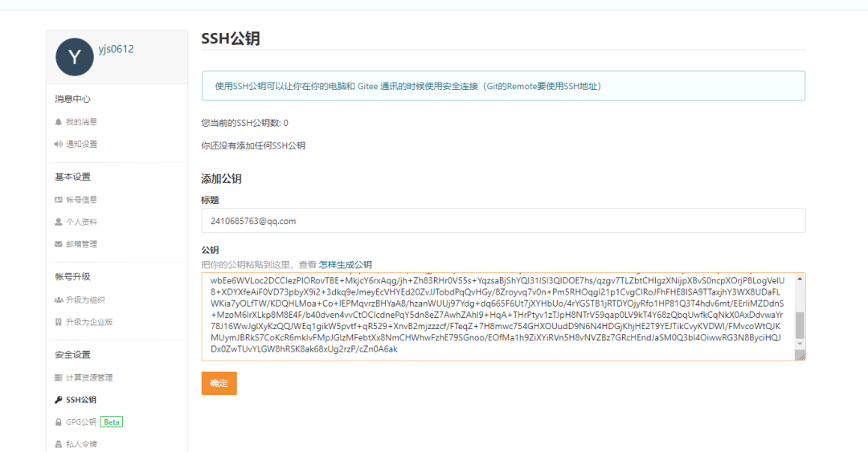
Task: Click the 基本设置 section heading
Action: point(72,177)
